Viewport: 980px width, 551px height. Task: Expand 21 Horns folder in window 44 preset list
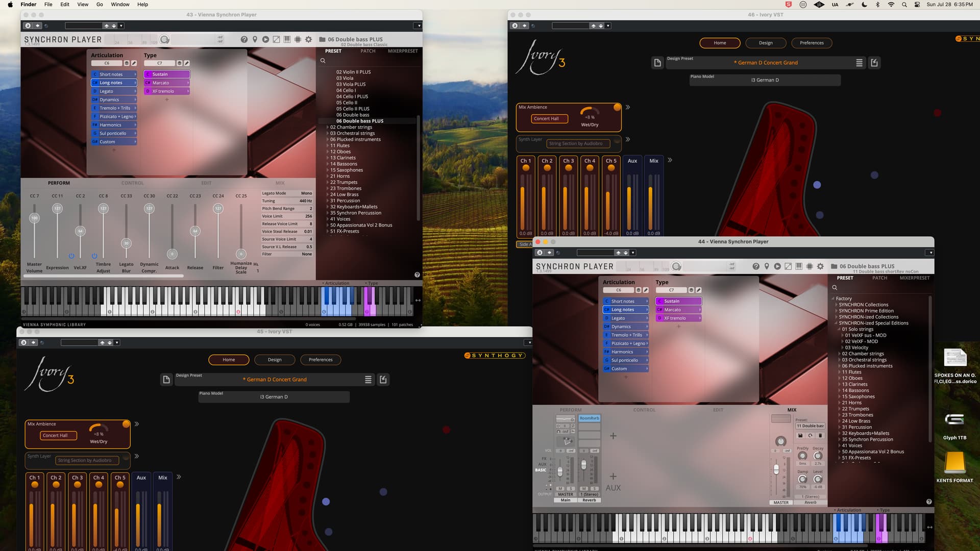(839, 403)
